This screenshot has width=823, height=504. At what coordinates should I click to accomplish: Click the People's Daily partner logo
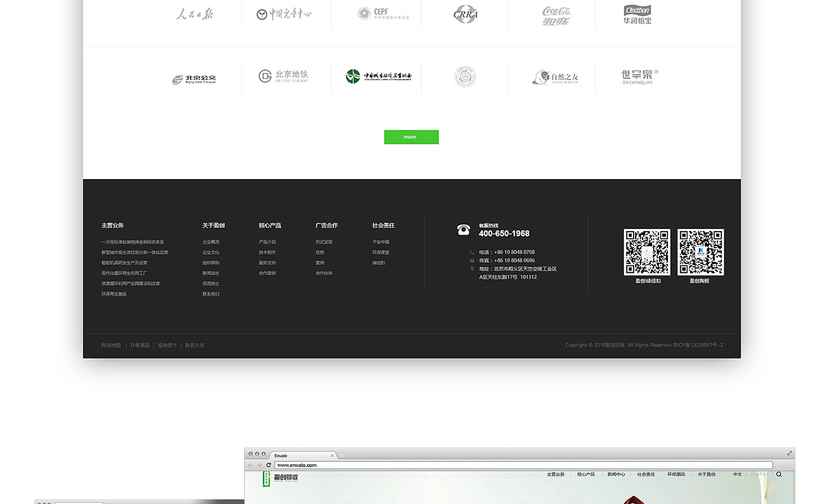point(195,14)
